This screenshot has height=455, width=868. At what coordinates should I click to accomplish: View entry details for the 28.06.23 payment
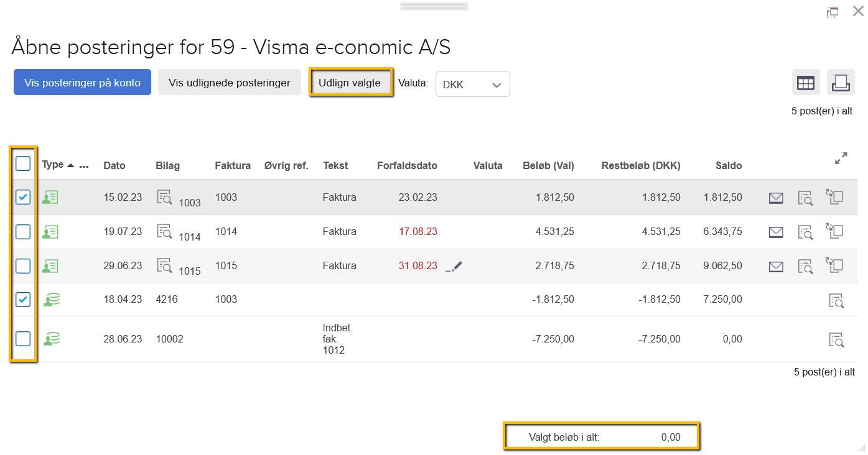836,339
